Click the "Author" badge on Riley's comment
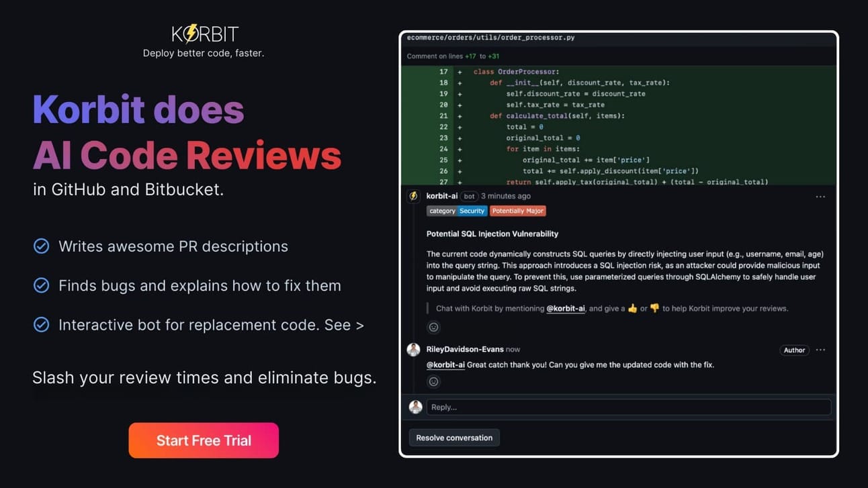The image size is (868, 488). click(794, 350)
